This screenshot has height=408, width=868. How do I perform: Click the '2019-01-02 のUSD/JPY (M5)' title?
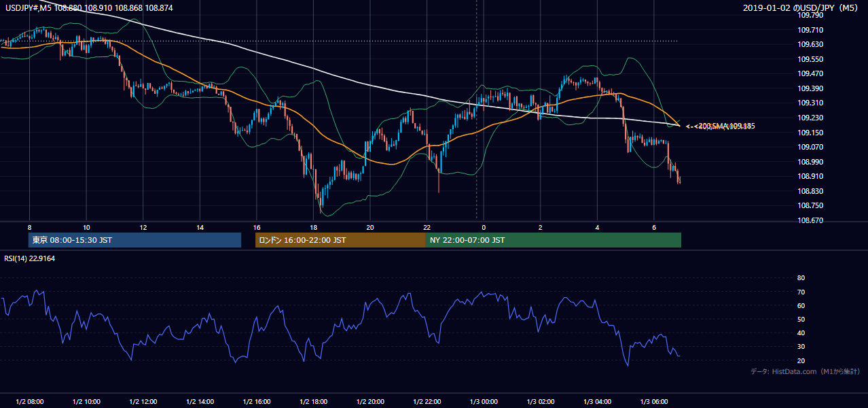point(802,8)
